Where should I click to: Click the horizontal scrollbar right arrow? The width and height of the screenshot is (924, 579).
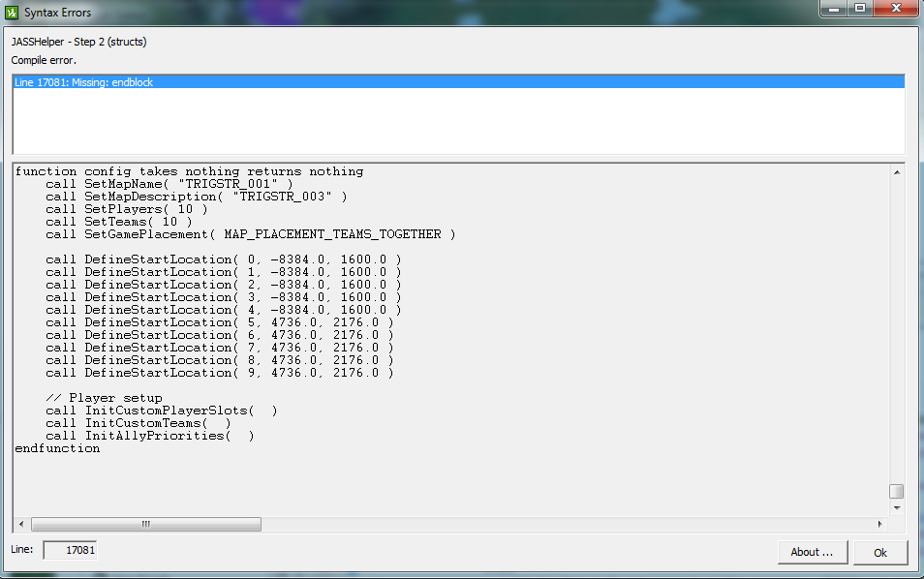coord(879,524)
